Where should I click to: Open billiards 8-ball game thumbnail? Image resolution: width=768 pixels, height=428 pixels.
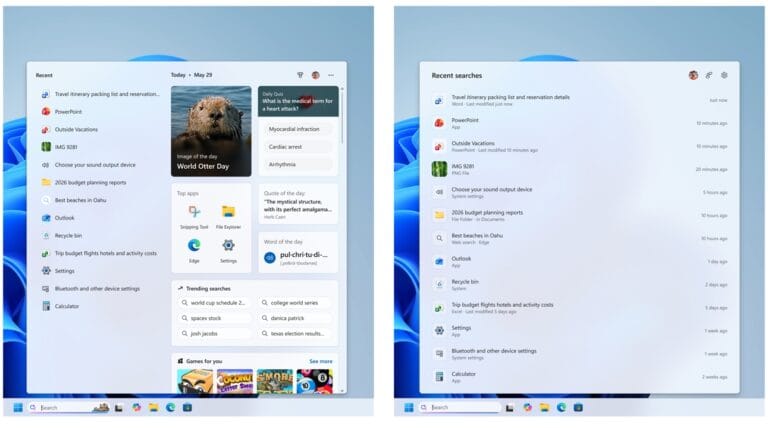coord(314,381)
